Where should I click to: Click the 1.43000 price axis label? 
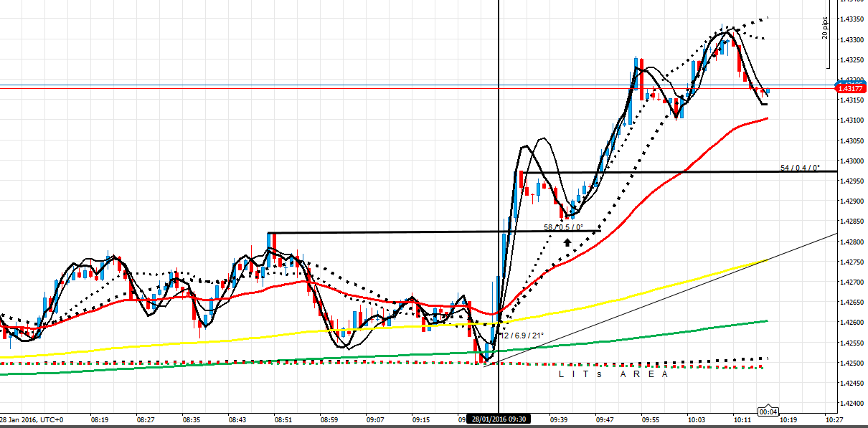852,161
